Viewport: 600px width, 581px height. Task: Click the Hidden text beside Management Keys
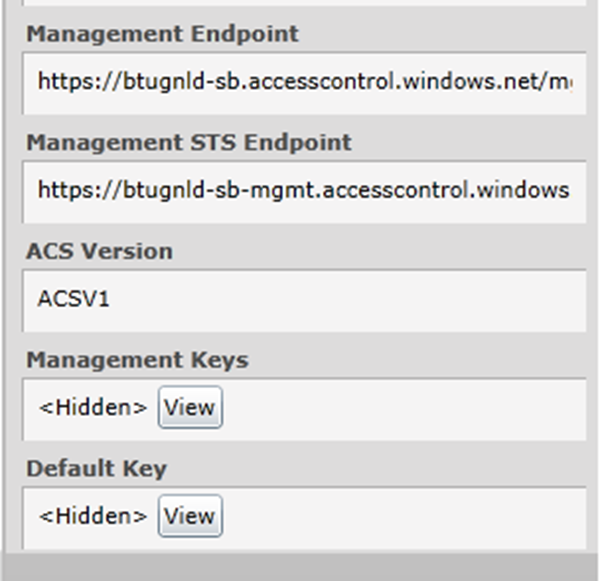(x=93, y=408)
